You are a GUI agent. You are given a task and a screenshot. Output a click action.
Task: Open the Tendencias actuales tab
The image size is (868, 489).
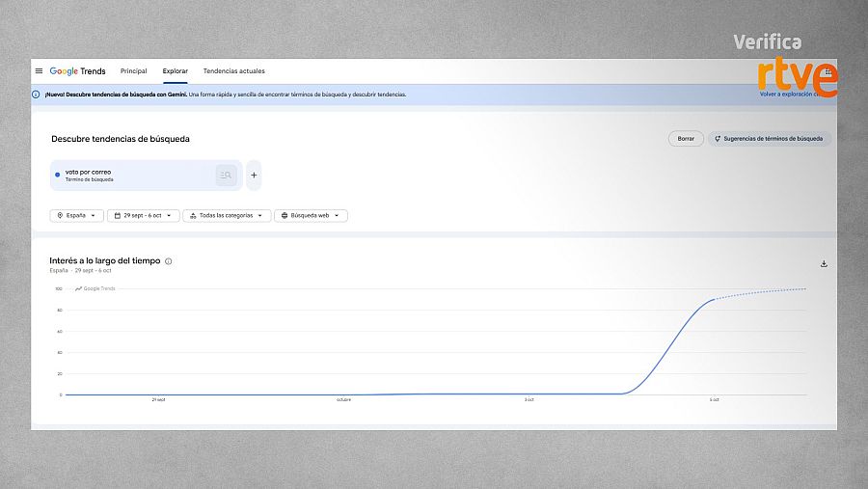click(x=233, y=70)
